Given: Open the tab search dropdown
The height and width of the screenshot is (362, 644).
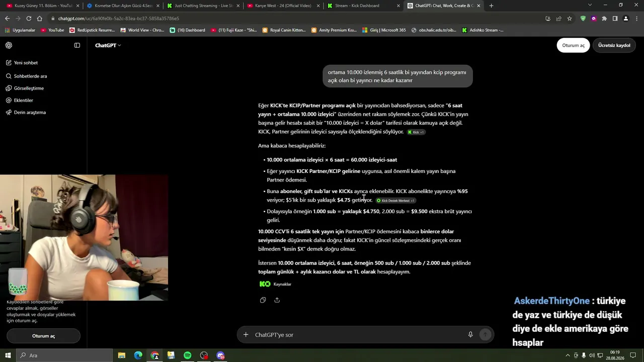Looking at the screenshot, I should point(590,5).
